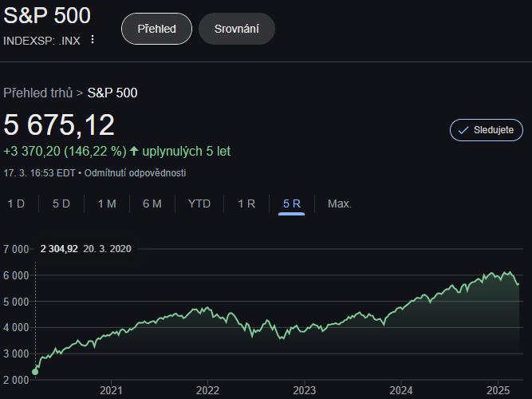Click the 17. 3. 16:53 EDT timestamp
The height and width of the screenshot is (399, 532).
pyautogui.click(x=39, y=173)
